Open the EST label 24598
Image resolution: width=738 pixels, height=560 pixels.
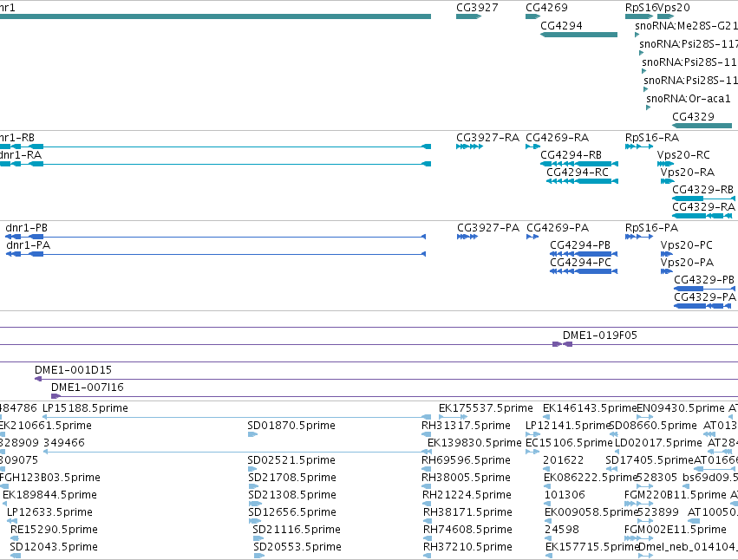pos(562,530)
